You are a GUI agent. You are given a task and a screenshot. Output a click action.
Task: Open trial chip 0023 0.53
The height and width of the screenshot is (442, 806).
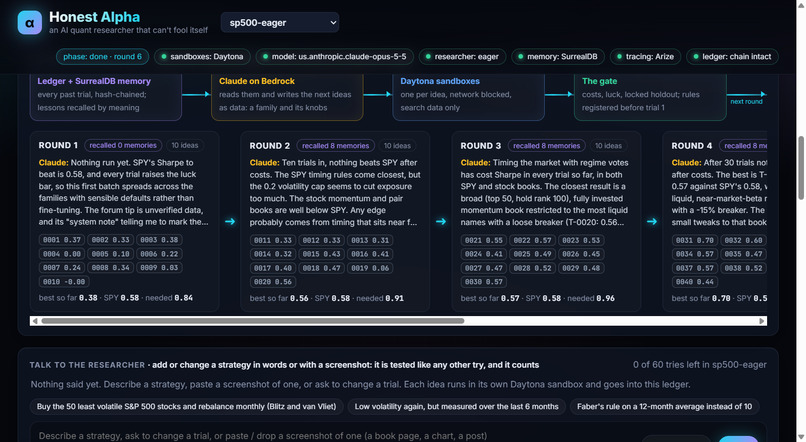(x=581, y=241)
